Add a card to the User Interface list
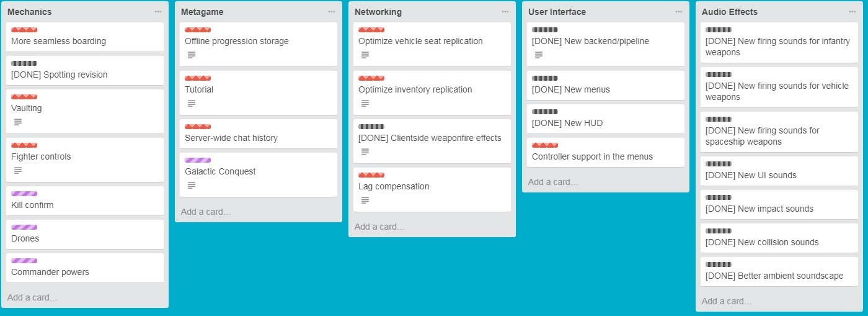This screenshot has width=868, height=316. (553, 182)
